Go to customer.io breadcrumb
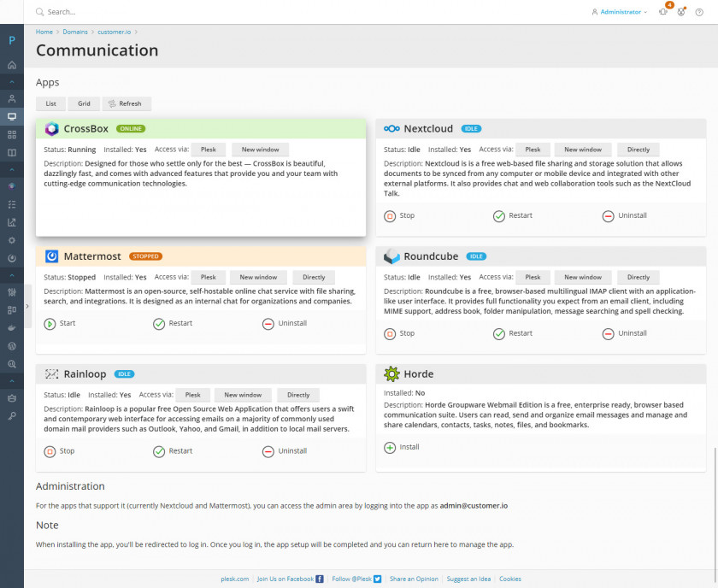Viewport: 718px width, 588px height. (x=114, y=32)
